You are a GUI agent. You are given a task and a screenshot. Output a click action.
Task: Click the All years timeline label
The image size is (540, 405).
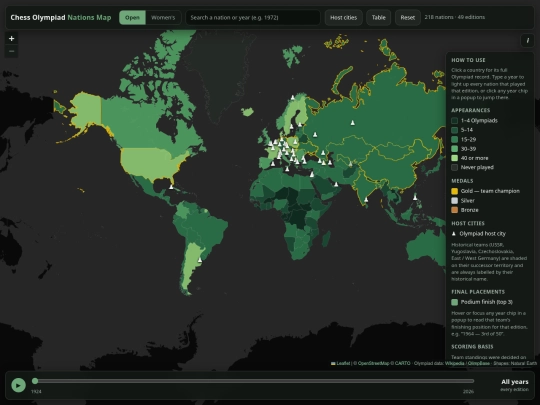[515, 382]
